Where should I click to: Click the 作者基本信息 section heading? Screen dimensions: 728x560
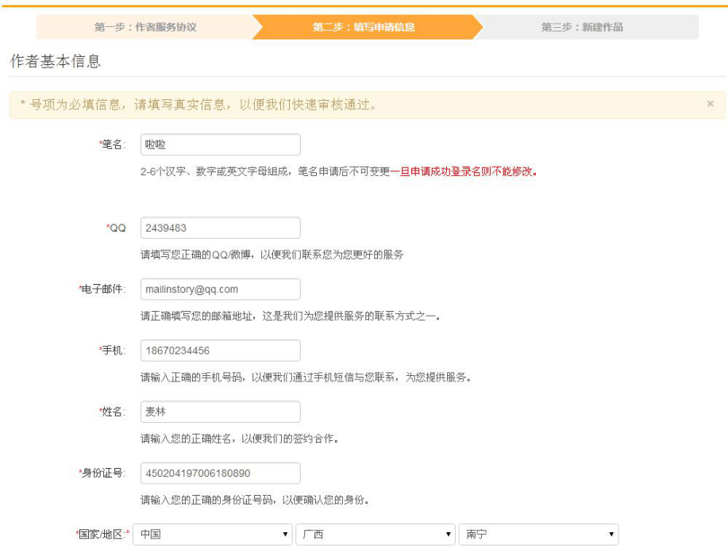pyautogui.click(x=56, y=61)
